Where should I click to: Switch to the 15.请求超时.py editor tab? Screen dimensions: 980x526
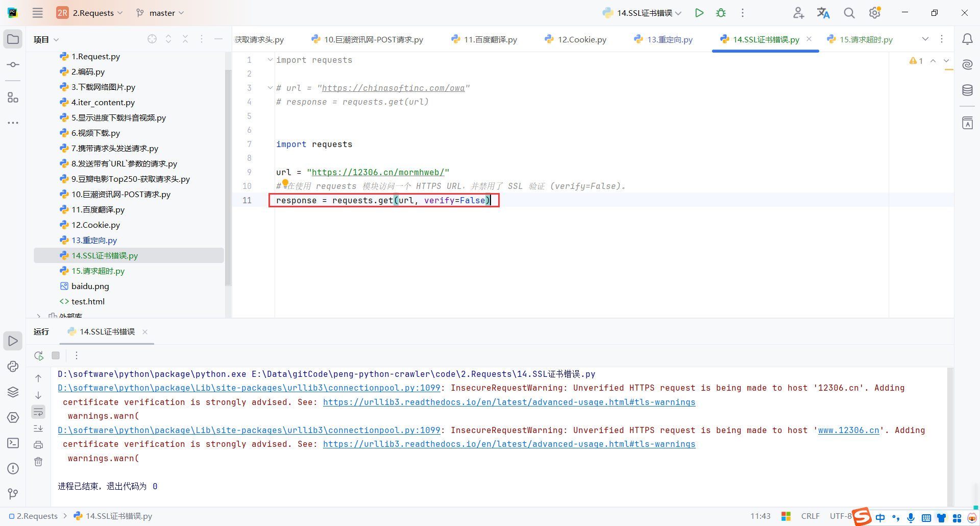pyautogui.click(x=860, y=39)
